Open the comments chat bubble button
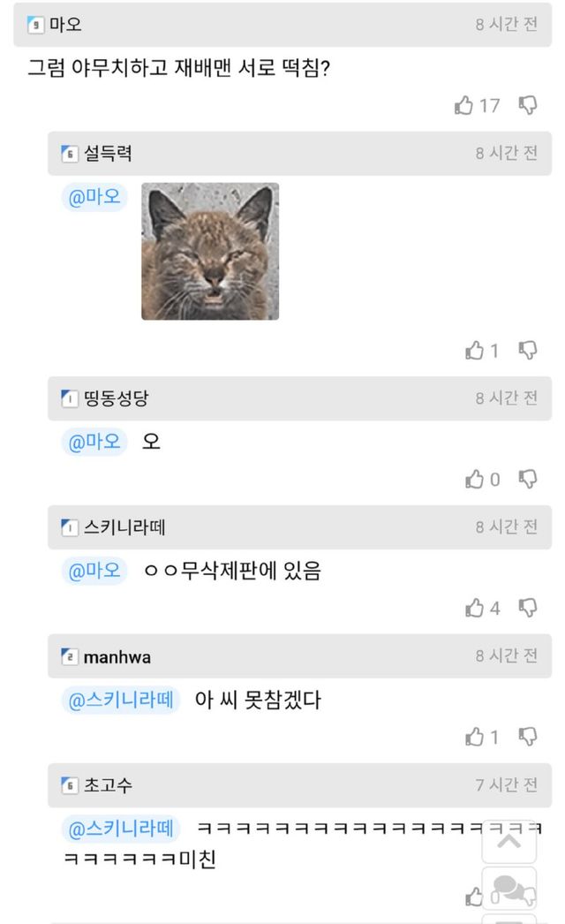This screenshot has width=565, height=924. (x=509, y=888)
